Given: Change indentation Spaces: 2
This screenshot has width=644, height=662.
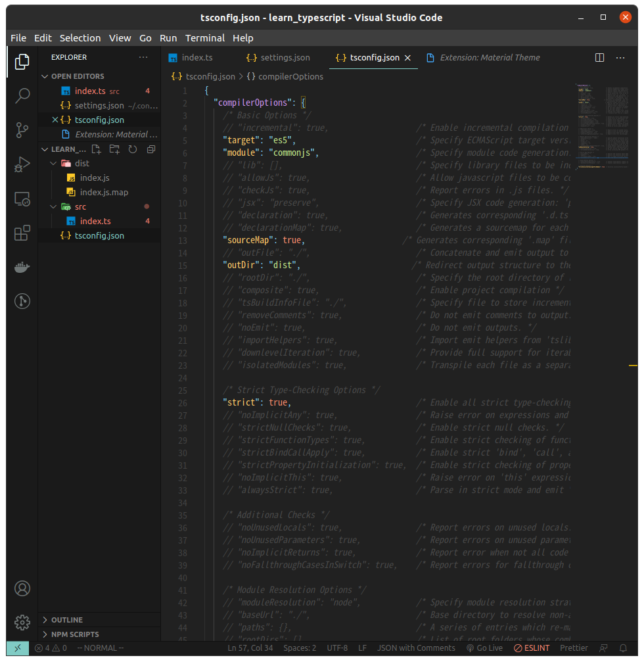Looking at the screenshot, I should coord(300,648).
